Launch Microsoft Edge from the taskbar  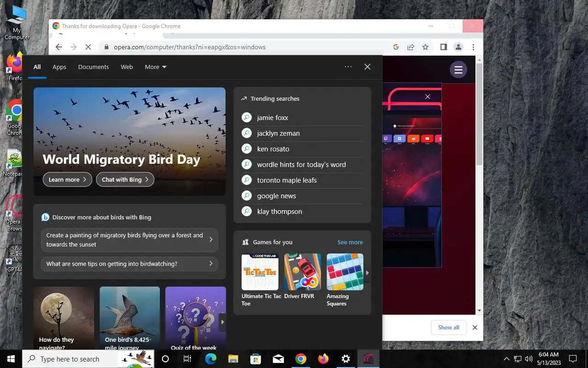coord(210,359)
